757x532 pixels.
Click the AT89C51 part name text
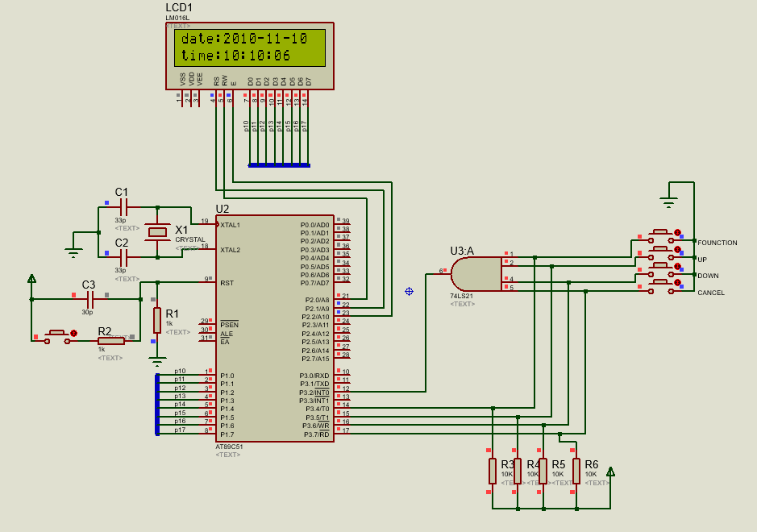pos(229,447)
